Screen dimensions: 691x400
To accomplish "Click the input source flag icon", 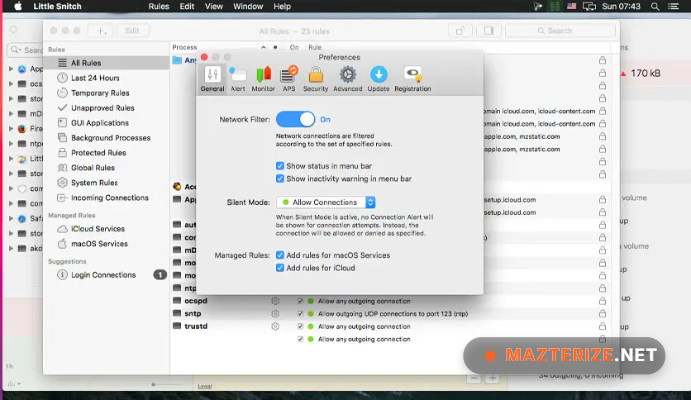I will pyautogui.click(x=572, y=6).
